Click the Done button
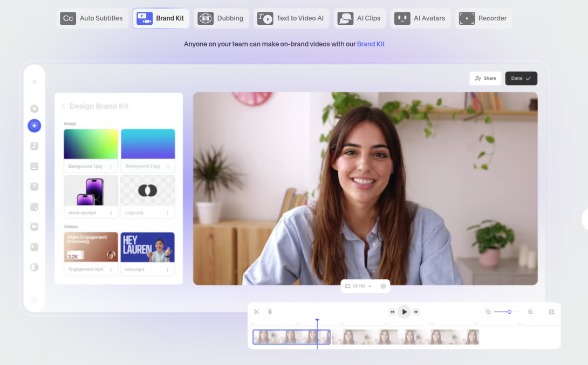Viewport: 588px width, 365px height. click(521, 78)
